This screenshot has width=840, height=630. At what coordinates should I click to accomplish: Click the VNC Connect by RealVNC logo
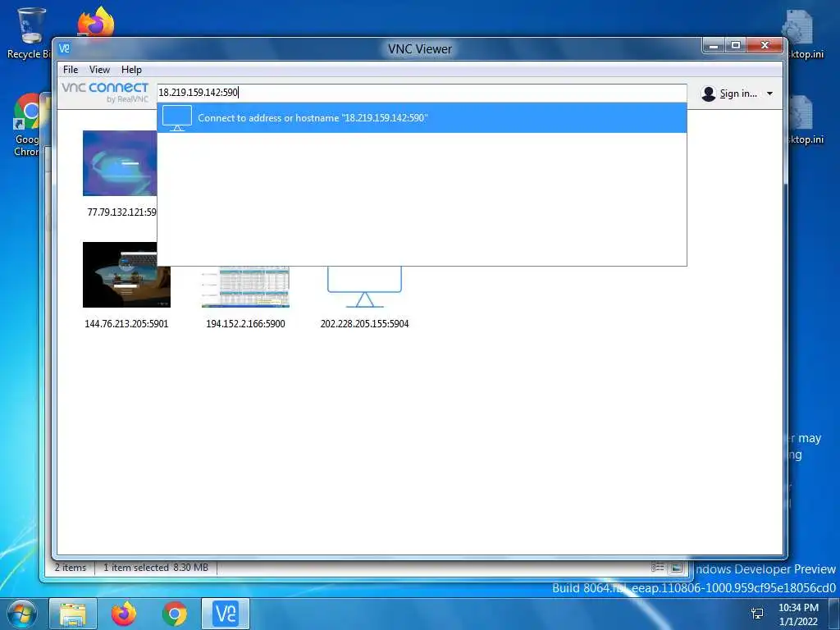pyautogui.click(x=105, y=93)
